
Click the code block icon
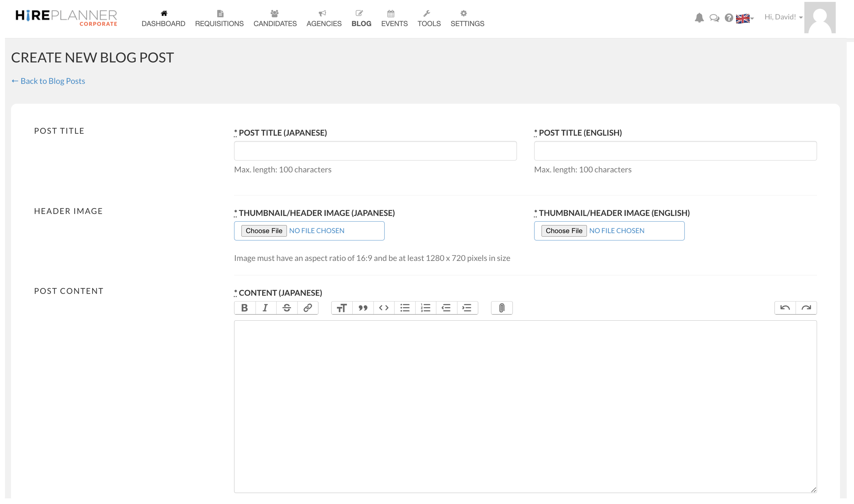[384, 308]
